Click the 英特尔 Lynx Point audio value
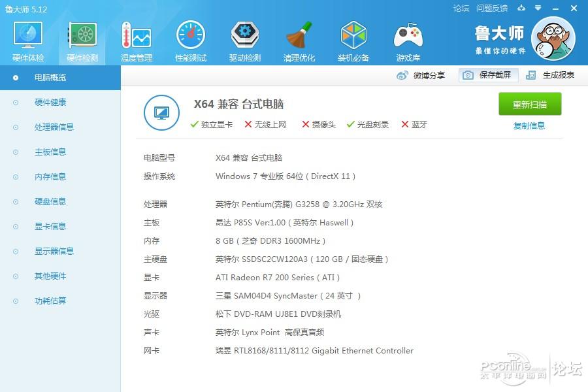Viewport: 588px width, 392px height. tap(270, 333)
